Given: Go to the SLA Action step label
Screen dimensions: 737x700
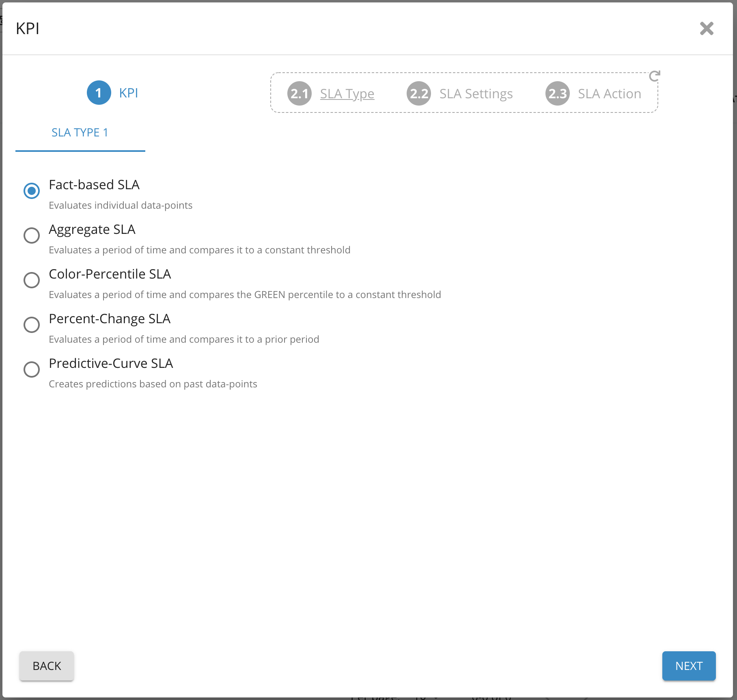Looking at the screenshot, I should click(x=609, y=94).
